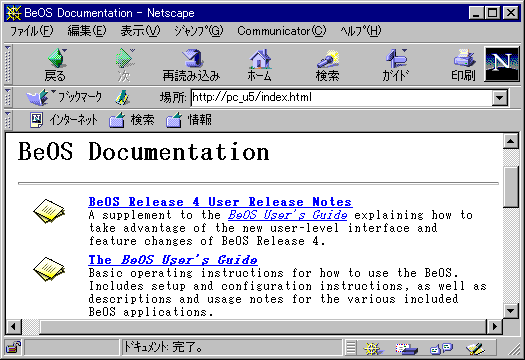Click inside the location URL field

342,97
